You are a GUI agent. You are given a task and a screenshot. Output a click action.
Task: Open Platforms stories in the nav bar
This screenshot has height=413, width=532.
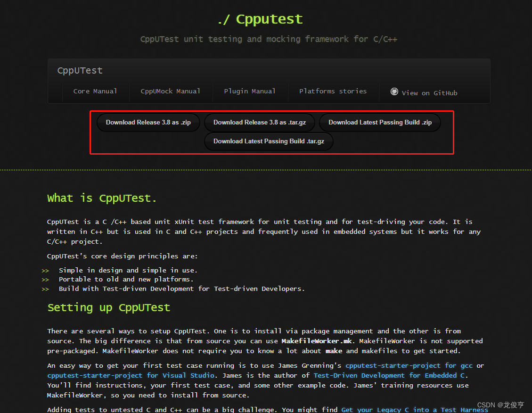point(333,91)
